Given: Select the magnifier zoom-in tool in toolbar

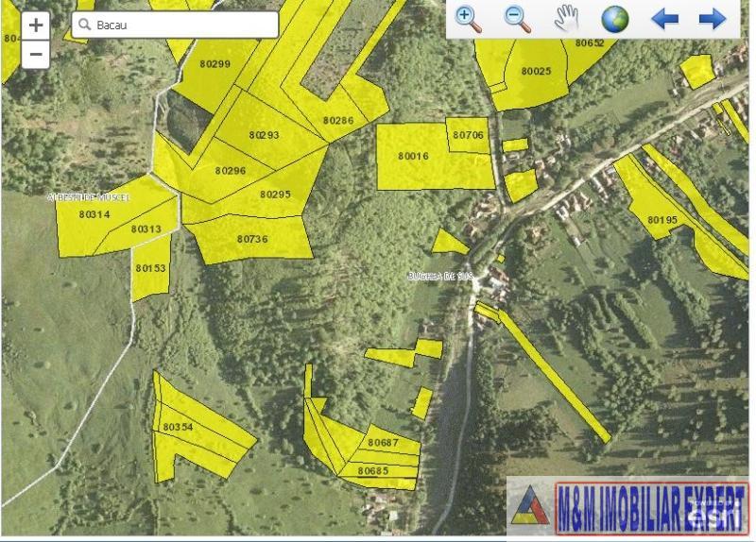Looking at the screenshot, I should (x=468, y=18).
